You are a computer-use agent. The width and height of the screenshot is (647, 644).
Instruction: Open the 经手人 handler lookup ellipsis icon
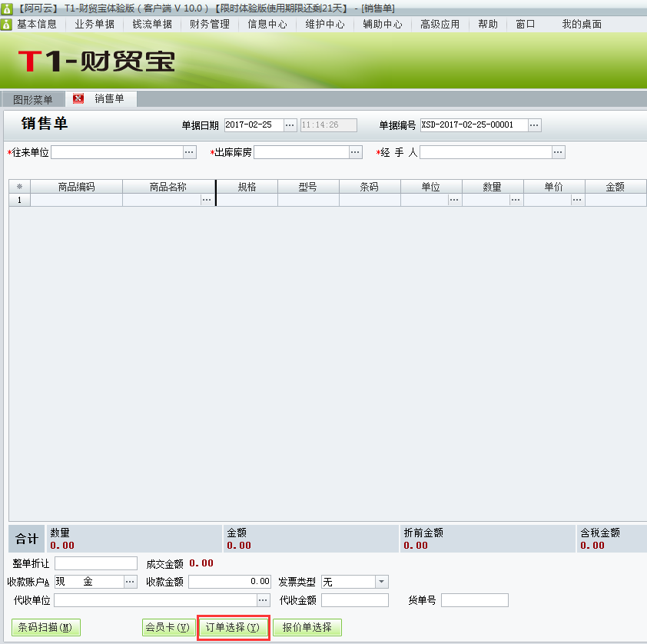558,151
